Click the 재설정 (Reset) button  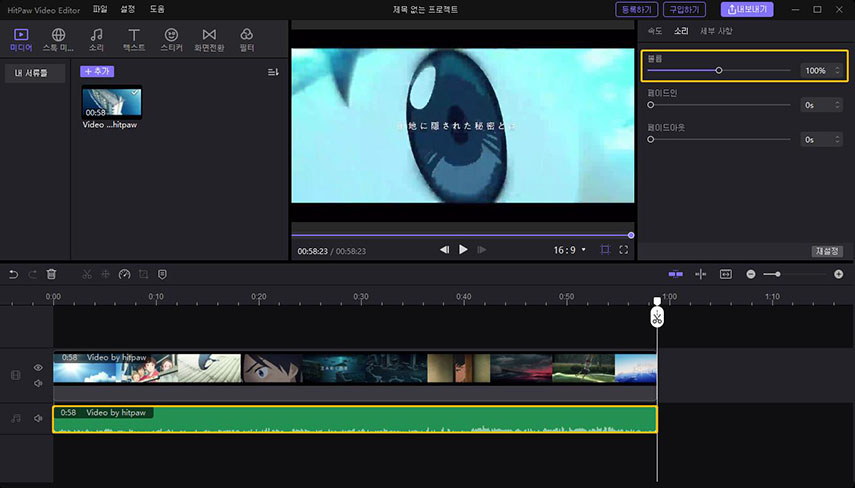coord(827,251)
